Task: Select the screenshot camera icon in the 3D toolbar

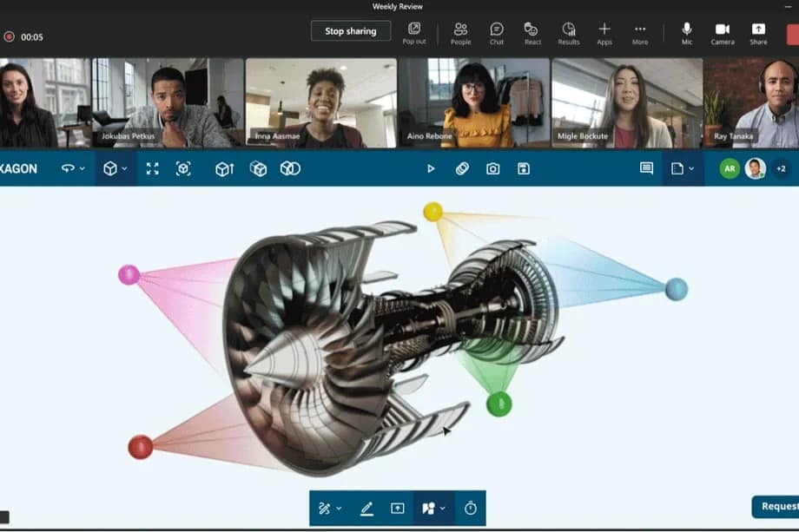Action: (x=492, y=168)
